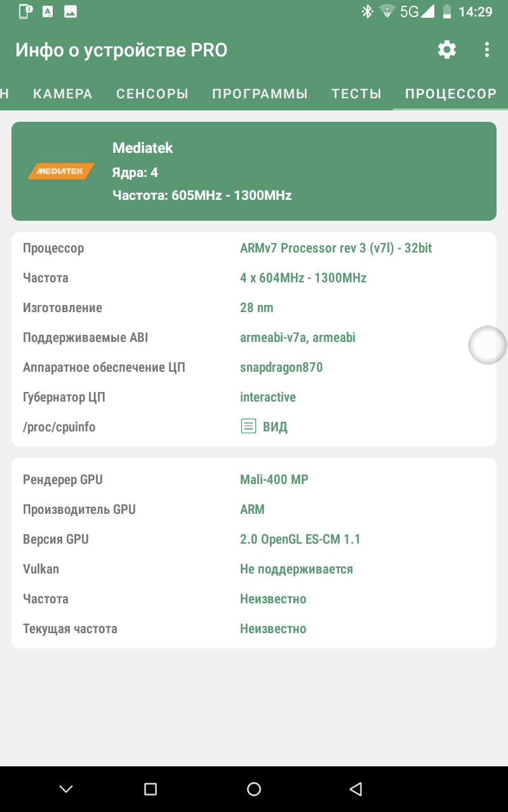Tap the Android home circle button
This screenshot has height=812, width=508.
point(254,789)
